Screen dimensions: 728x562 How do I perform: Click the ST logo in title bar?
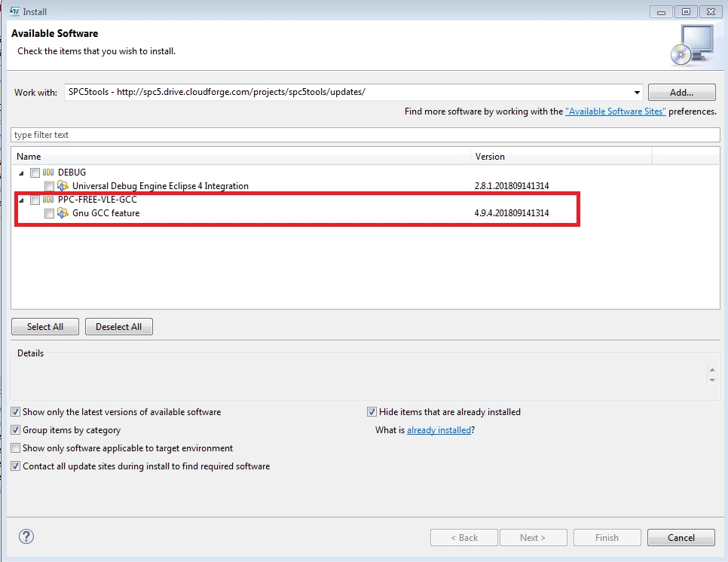tap(15, 11)
